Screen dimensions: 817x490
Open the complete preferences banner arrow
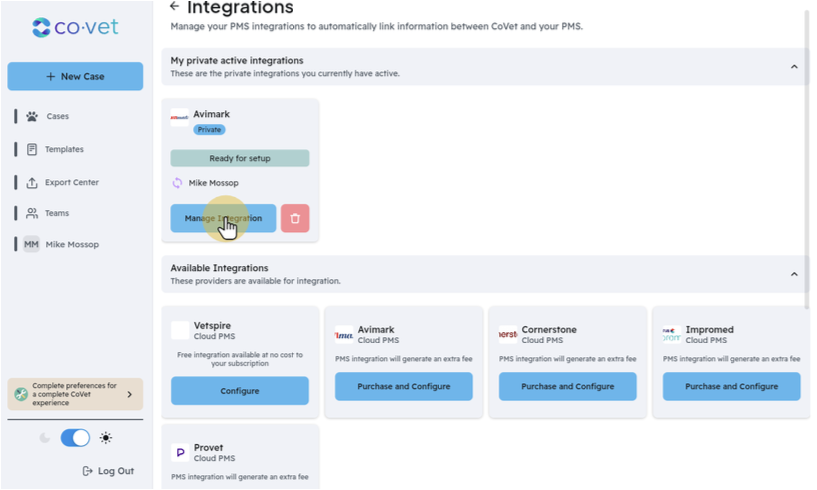click(130, 395)
